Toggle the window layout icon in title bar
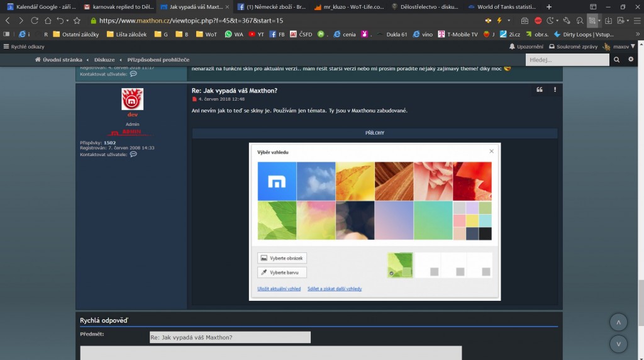Screen dimensions: 644x360 point(593,6)
